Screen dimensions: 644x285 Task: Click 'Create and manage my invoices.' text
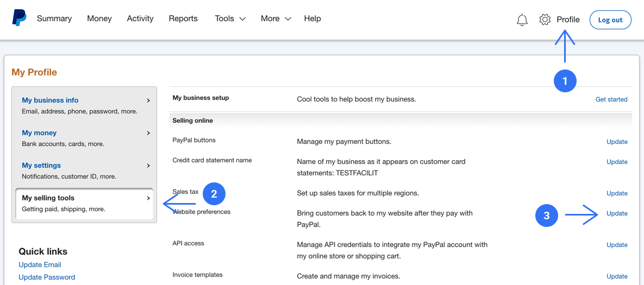pyautogui.click(x=348, y=276)
